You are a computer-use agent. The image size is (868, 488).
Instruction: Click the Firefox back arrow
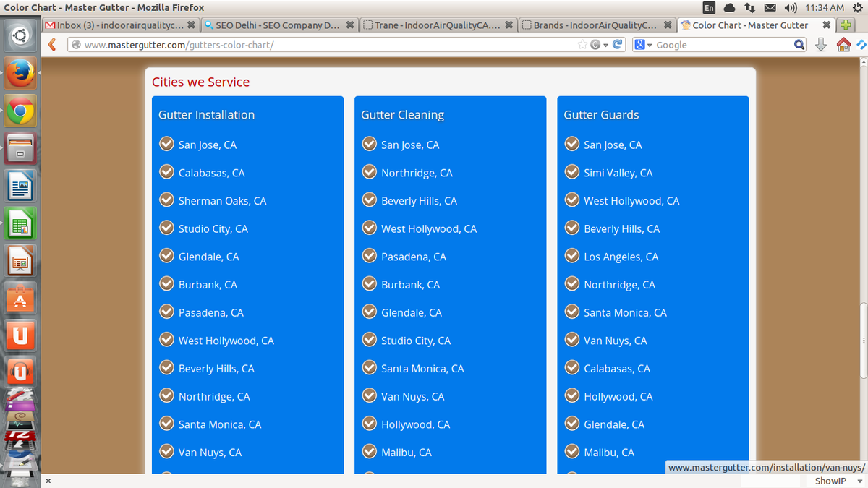(51, 45)
